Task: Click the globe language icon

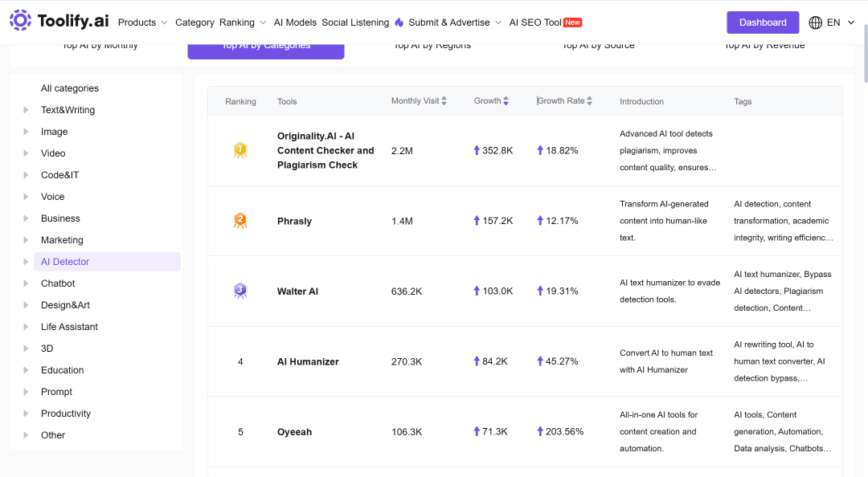Action: 816,22
